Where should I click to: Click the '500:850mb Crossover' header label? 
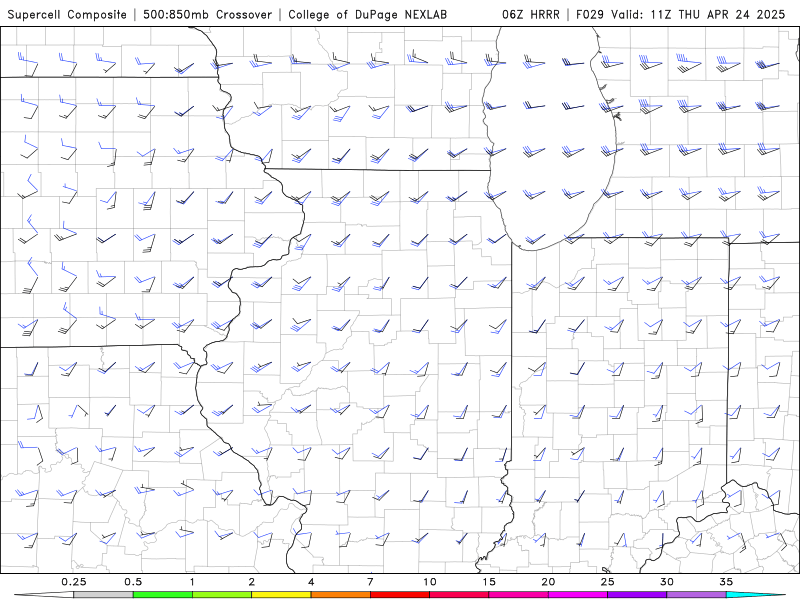[208, 14]
